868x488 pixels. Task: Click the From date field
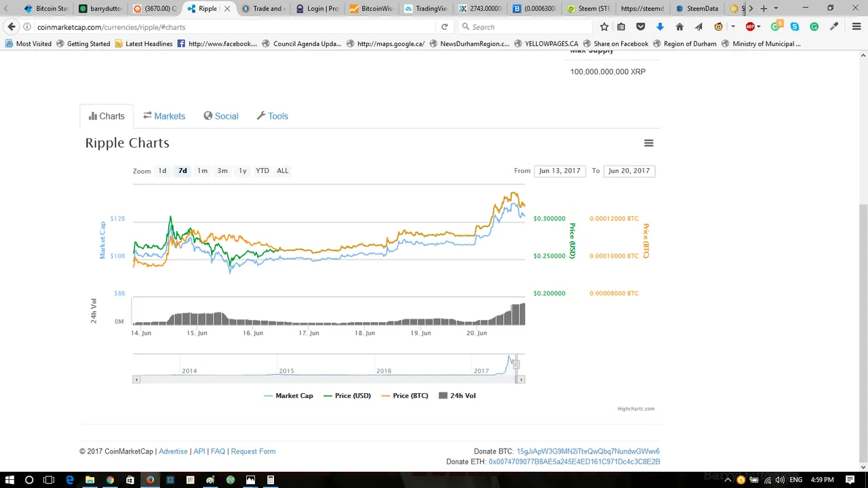click(x=560, y=171)
